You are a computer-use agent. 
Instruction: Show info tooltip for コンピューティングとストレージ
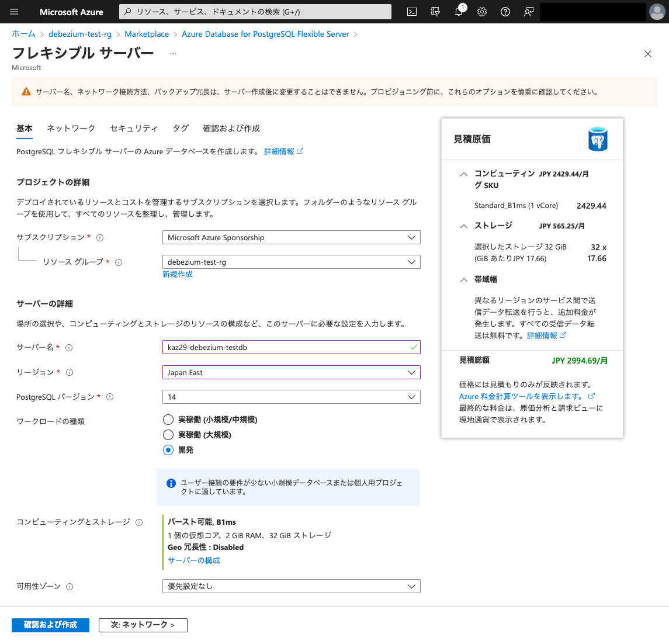point(139,522)
